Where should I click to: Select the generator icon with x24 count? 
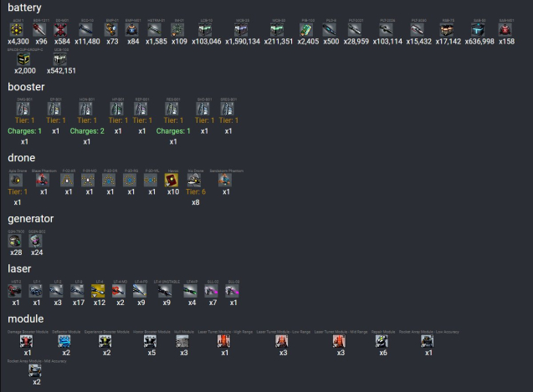[36, 240]
